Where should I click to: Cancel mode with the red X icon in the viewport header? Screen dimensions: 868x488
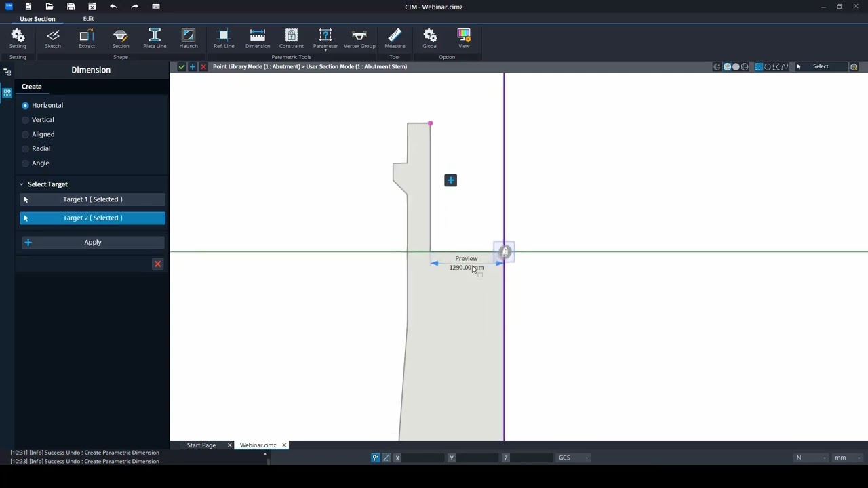[203, 66]
